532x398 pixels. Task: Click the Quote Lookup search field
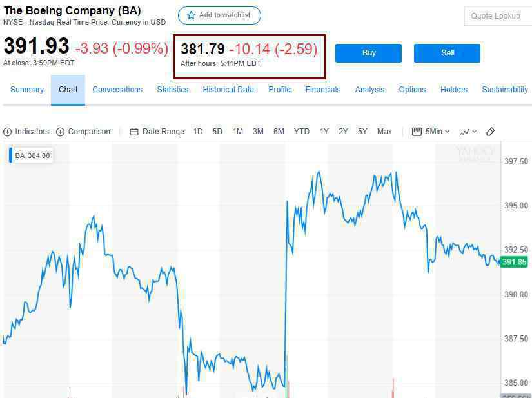pos(498,16)
